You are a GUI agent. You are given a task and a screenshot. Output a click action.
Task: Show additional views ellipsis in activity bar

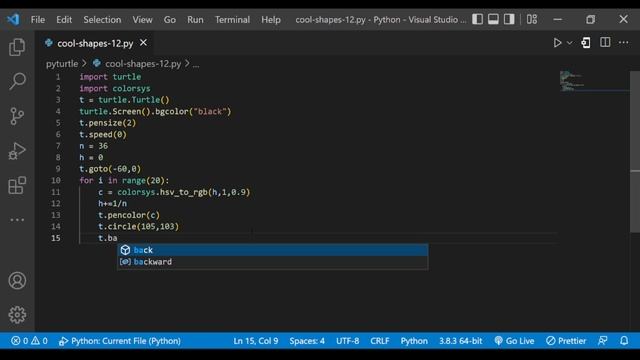[x=17, y=220]
